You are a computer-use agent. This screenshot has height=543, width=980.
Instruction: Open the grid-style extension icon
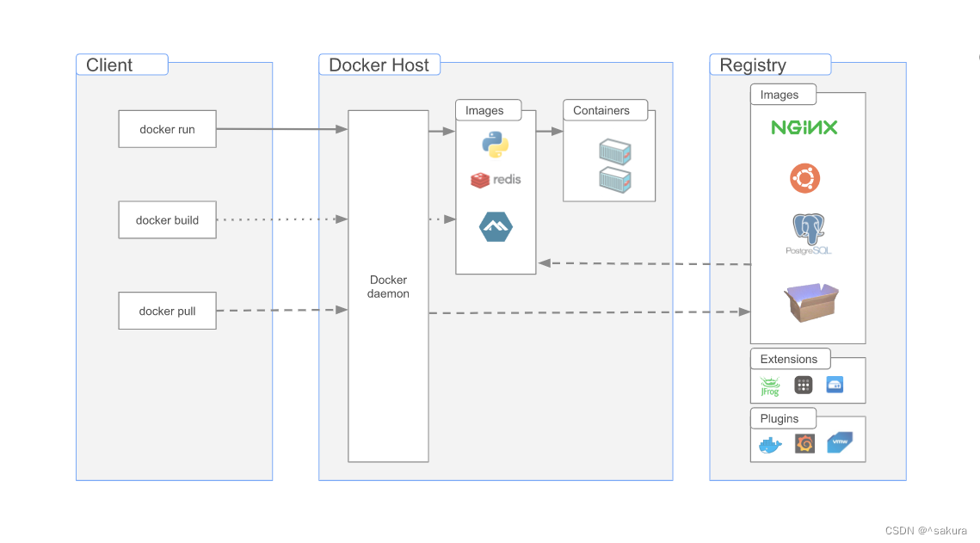[802, 385]
